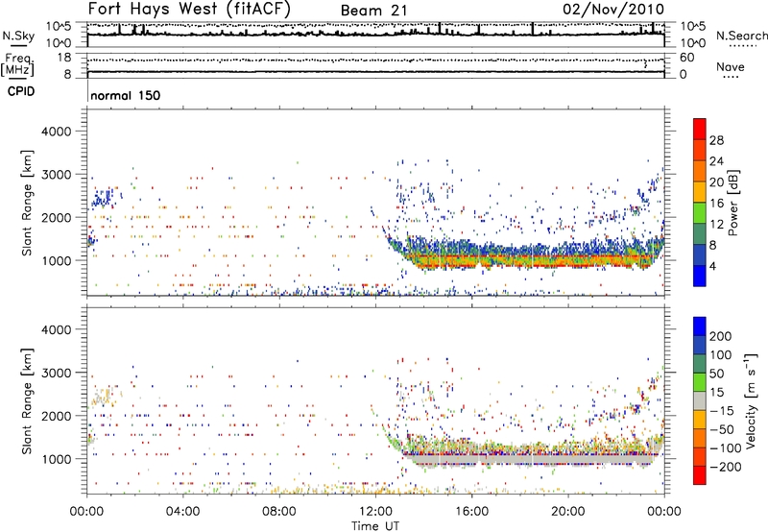
Task: Click the 'Beam 21' label
Action: point(373,11)
